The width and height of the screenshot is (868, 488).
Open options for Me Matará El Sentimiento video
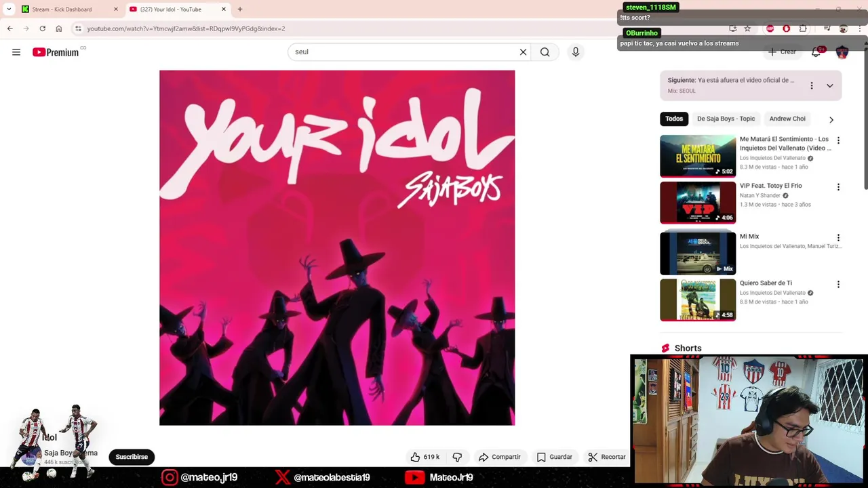tap(838, 140)
